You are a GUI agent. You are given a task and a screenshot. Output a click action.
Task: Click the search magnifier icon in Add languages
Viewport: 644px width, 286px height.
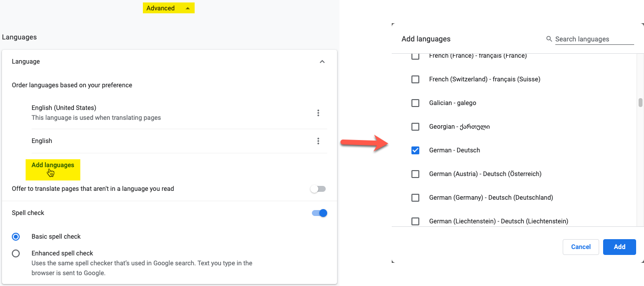[x=549, y=39]
